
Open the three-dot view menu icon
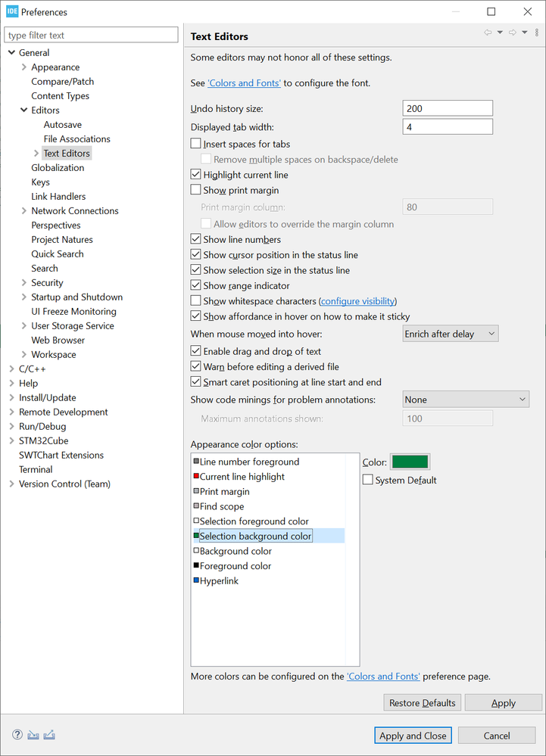click(x=537, y=33)
